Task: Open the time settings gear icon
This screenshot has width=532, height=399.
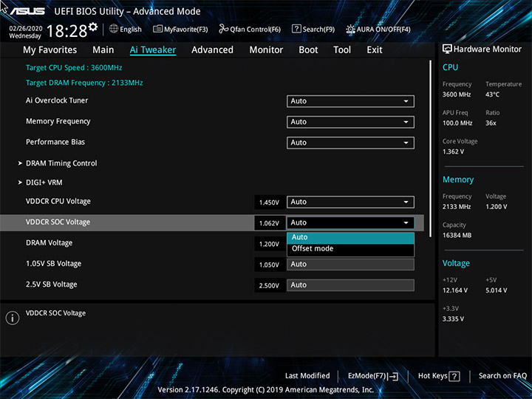Action: click(x=93, y=27)
